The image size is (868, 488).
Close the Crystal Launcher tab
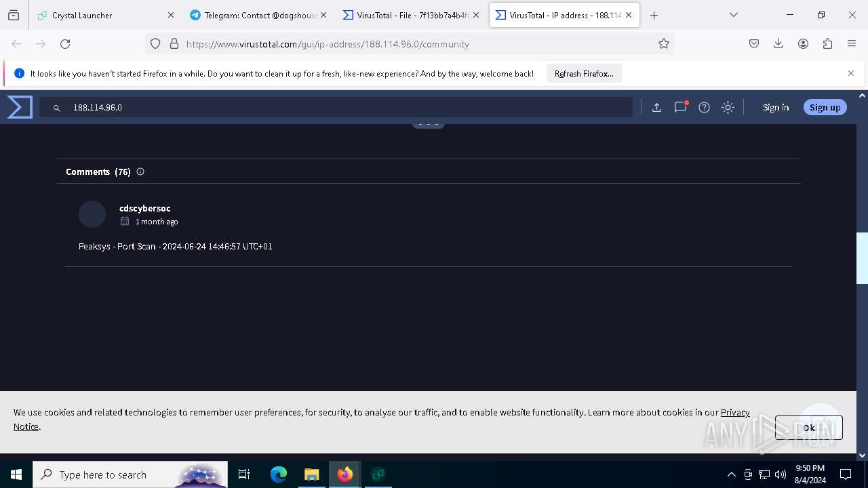[171, 15]
